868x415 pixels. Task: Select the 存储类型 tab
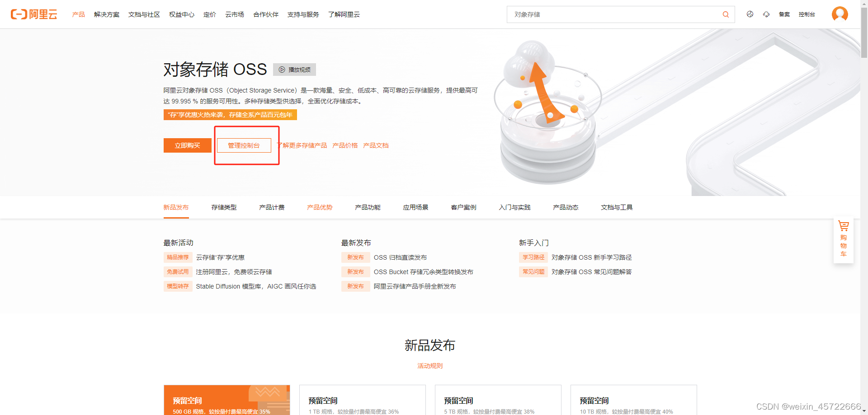(x=224, y=207)
